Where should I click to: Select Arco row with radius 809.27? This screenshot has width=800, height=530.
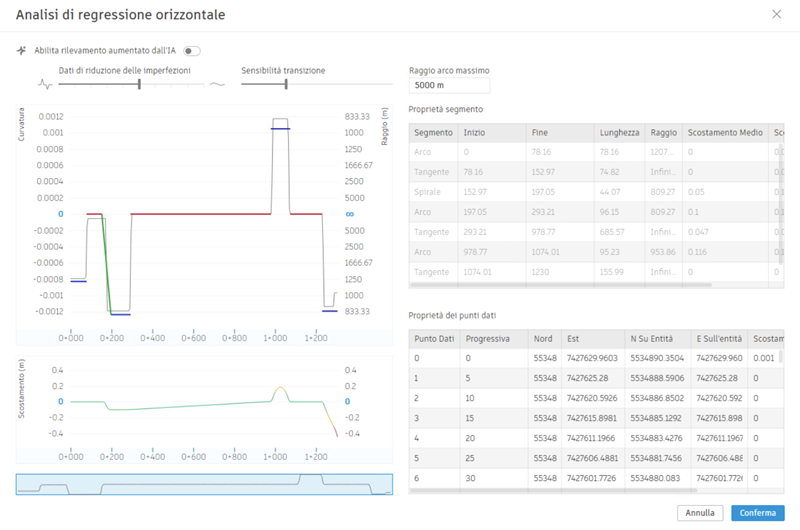point(596,212)
